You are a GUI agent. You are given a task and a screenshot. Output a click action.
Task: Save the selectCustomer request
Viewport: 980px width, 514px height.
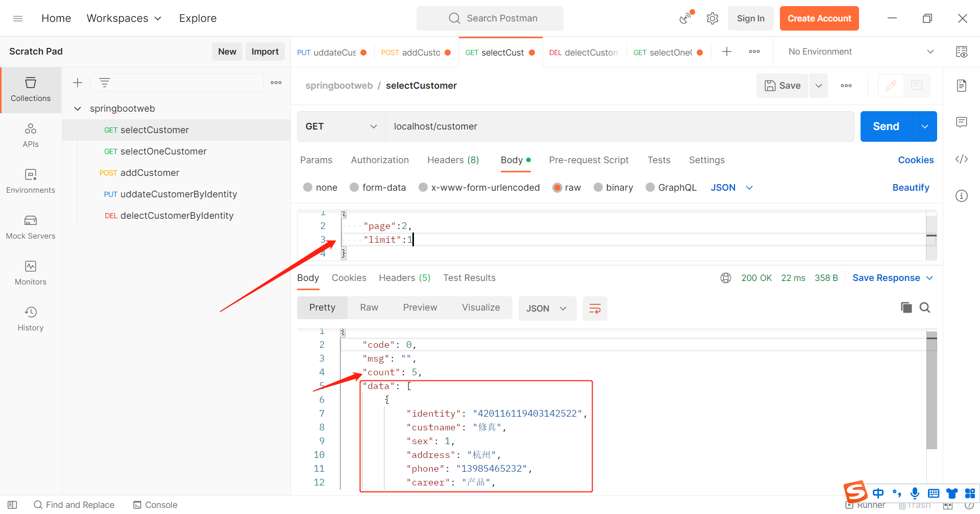pyautogui.click(x=782, y=86)
